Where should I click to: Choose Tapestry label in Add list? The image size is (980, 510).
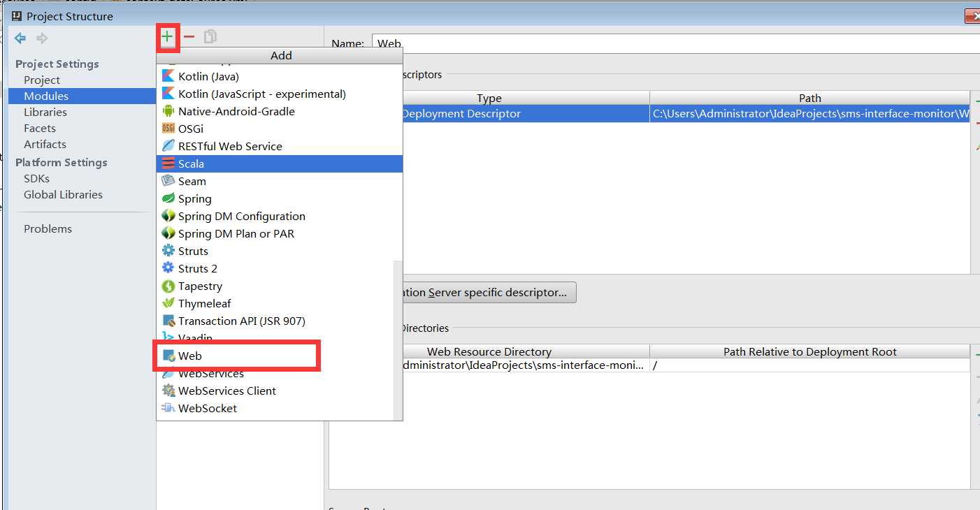pyautogui.click(x=200, y=286)
